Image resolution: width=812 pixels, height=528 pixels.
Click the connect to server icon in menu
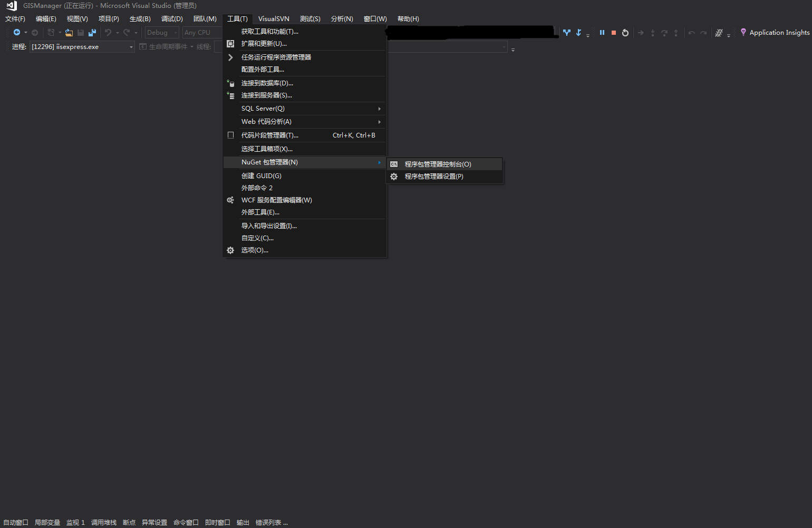(x=230, y=95)
